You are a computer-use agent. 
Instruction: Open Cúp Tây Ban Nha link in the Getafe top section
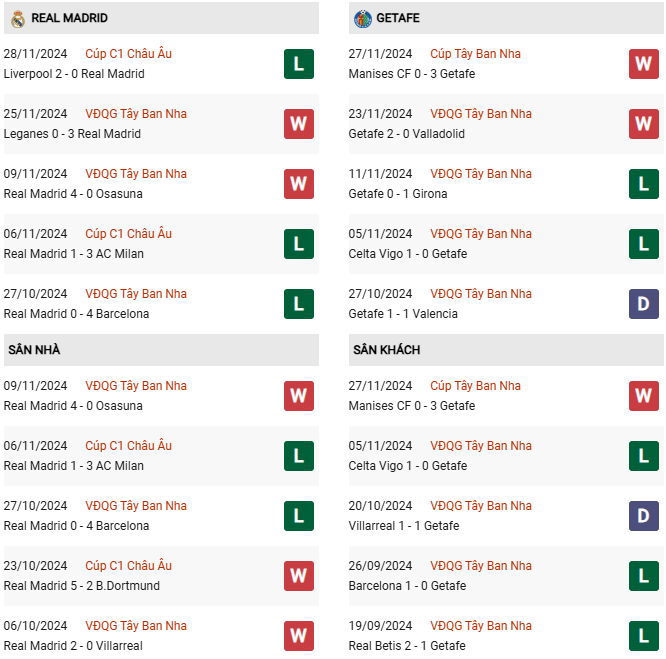click(475, 54)
